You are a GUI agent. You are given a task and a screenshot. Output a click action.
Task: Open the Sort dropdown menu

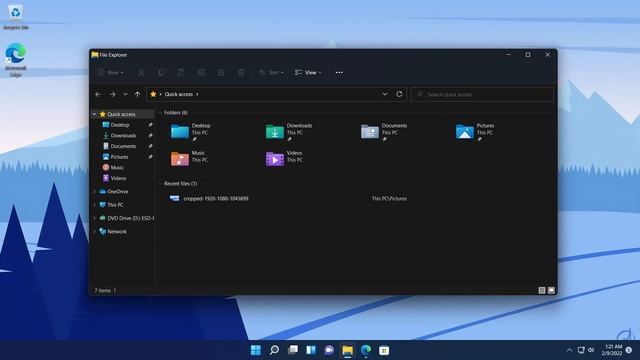[271, 73]
